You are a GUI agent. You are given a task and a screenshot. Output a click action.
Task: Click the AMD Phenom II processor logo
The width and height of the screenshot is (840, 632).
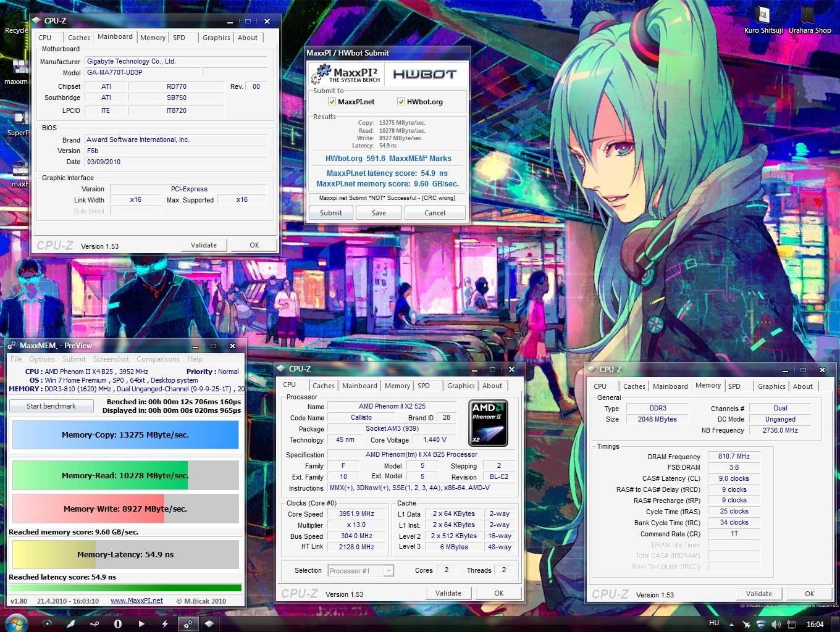coord(489,423)
